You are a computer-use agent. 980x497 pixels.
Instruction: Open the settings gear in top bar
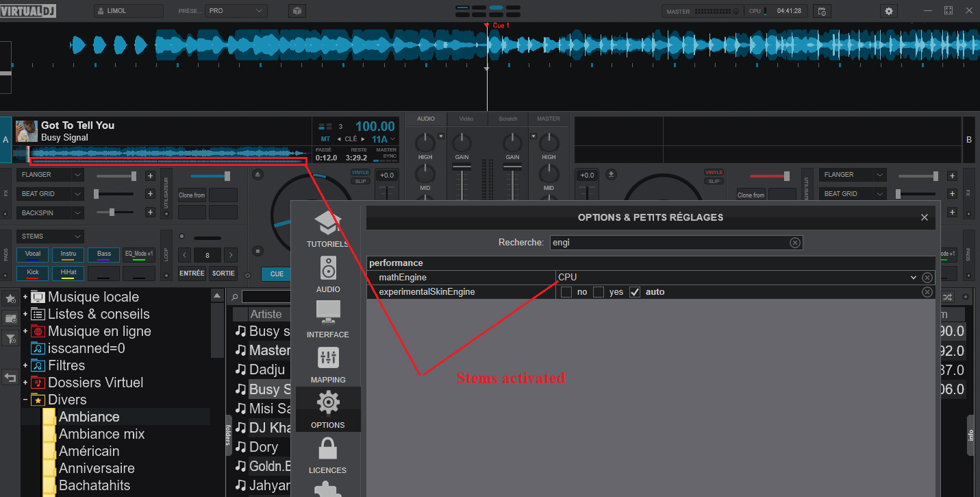coord(889,11)
